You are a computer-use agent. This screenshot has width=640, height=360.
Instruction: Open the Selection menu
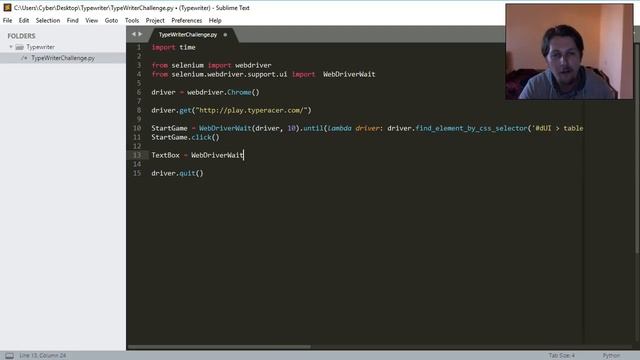point(48,20)
